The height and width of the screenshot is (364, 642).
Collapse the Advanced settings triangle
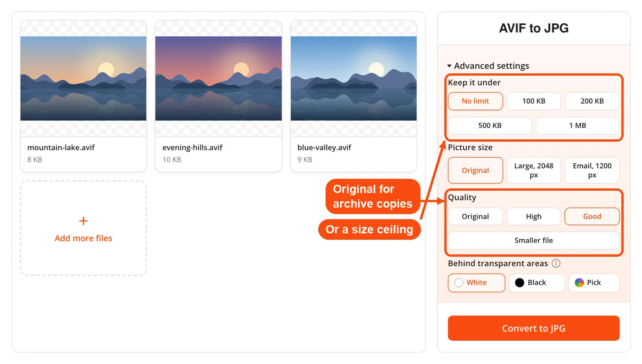449,66
